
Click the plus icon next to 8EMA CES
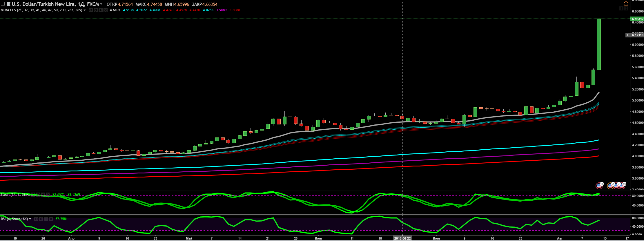(x=100, y=10)
